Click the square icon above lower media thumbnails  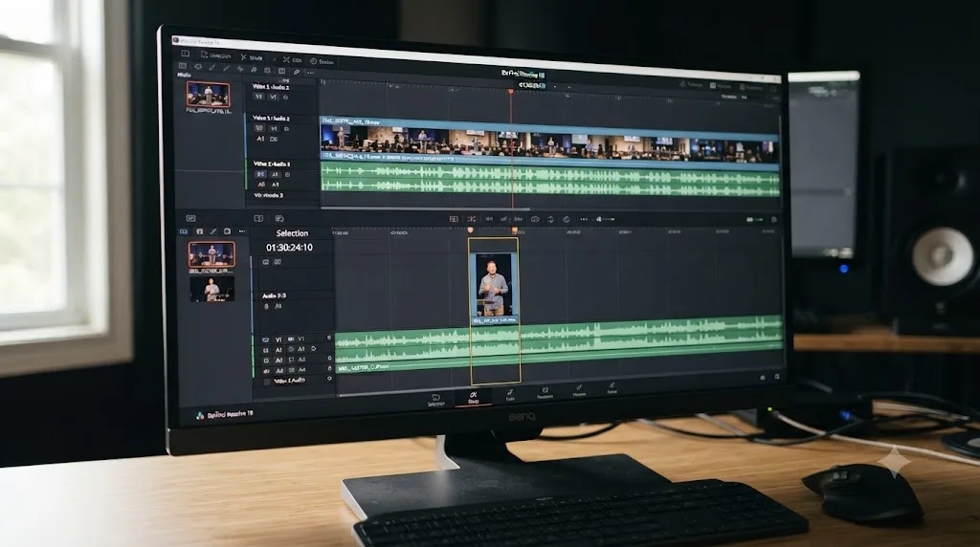[227, 231]
